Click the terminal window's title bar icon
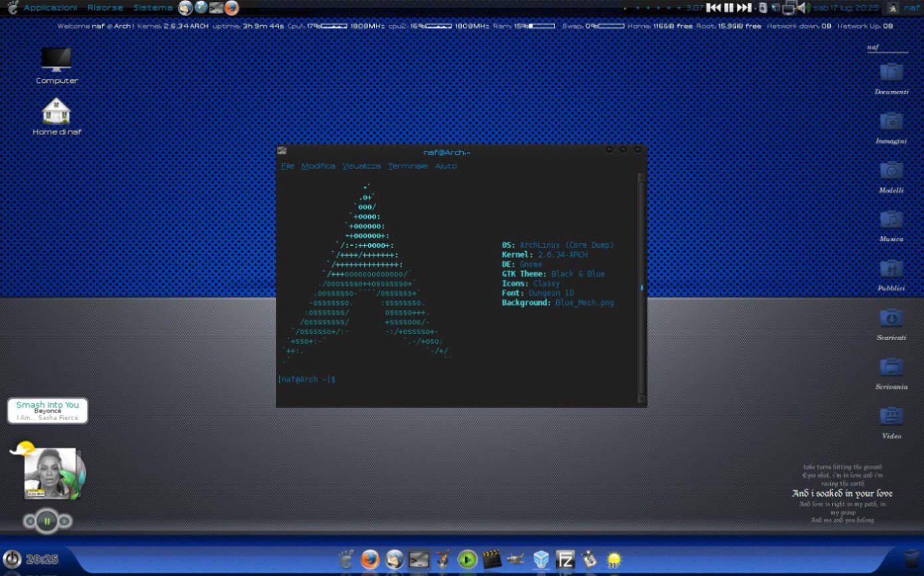This screenshot has width=924, height=576. point(282,151)
